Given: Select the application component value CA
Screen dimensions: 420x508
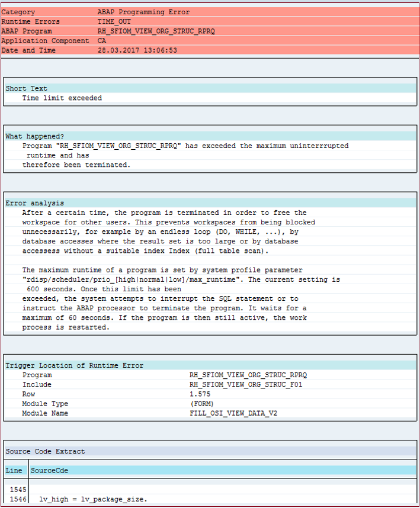Looking at the screenshot, I should tap(102, 41).
